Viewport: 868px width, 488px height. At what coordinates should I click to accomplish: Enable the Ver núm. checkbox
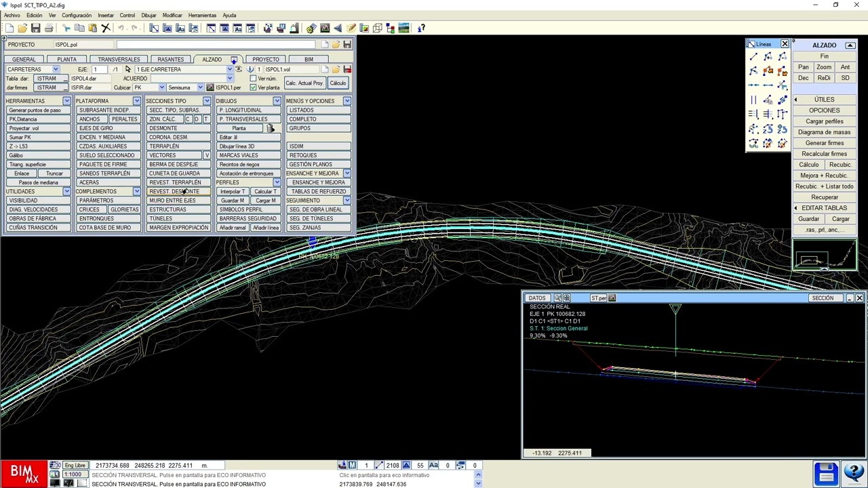253,79
